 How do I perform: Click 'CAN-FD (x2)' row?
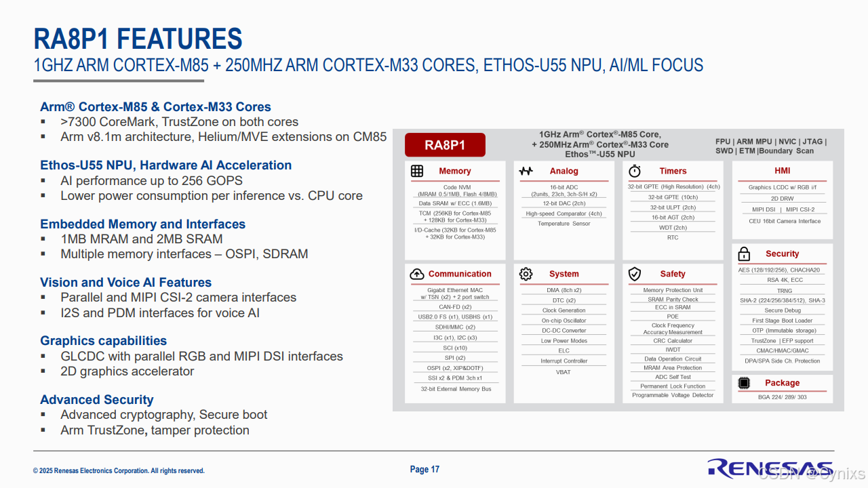tap(455, 307)
